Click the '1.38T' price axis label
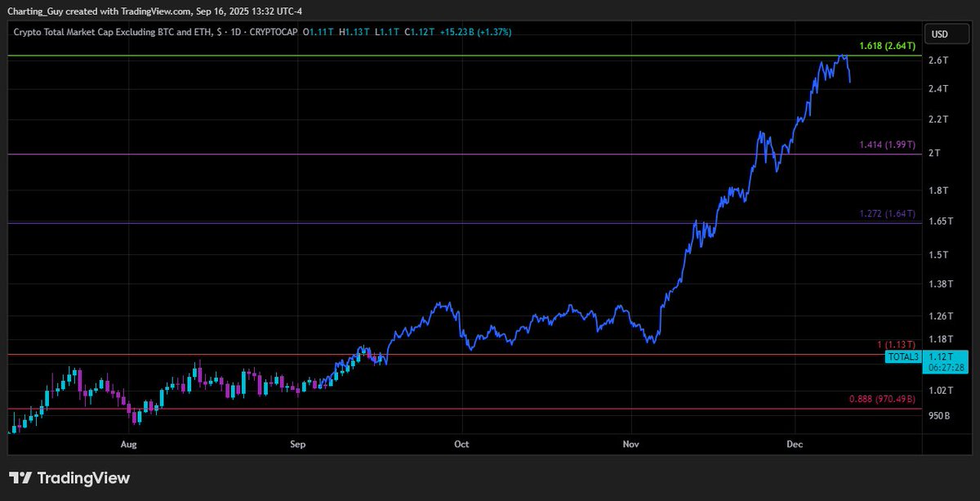980x501 pixels. (941, 284)
